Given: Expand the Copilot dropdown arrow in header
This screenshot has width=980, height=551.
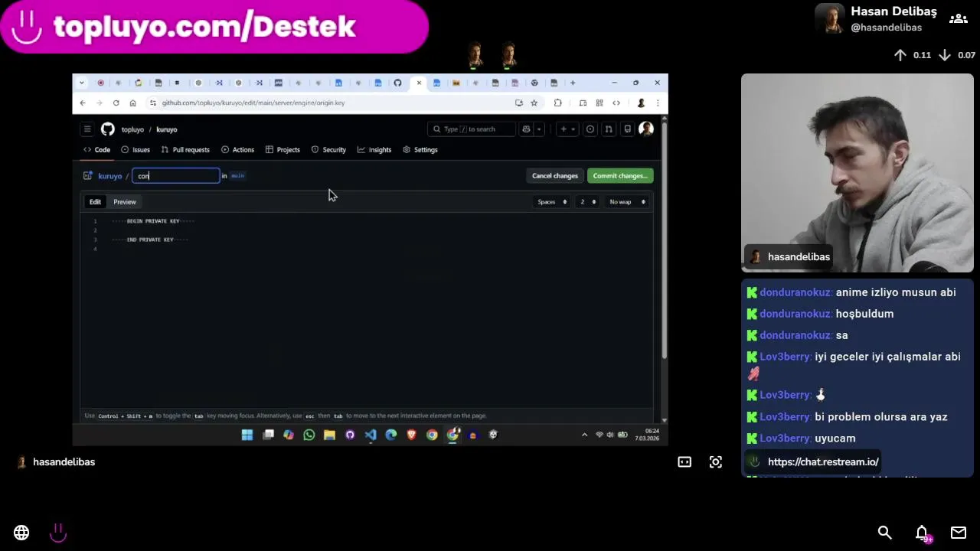Looking at the screenshot, I should 539,129.
